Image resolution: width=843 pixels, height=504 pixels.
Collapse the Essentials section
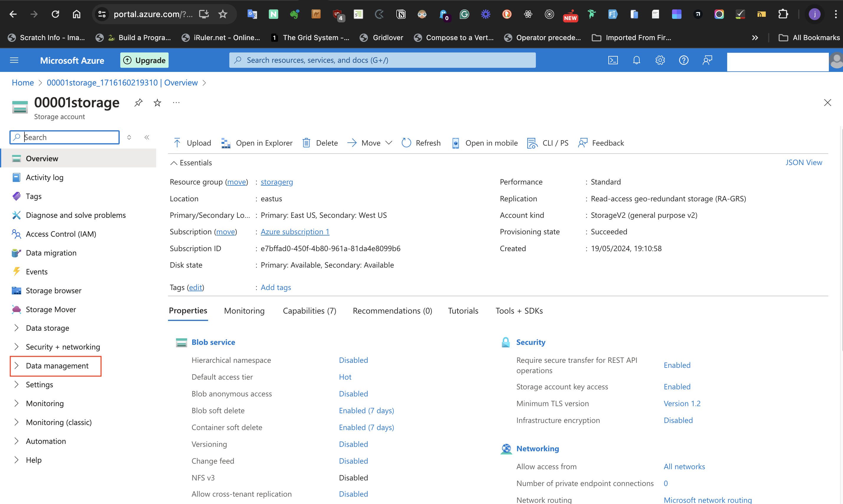click(174, 163)
